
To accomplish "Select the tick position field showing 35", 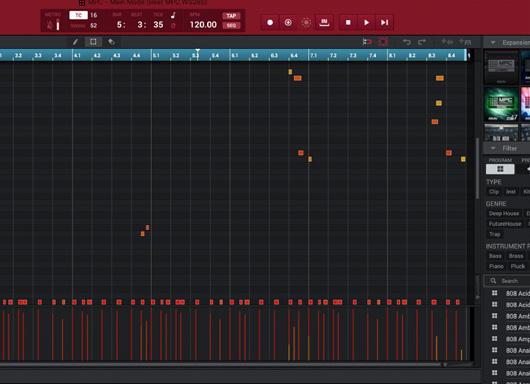I will pos(158,25).
